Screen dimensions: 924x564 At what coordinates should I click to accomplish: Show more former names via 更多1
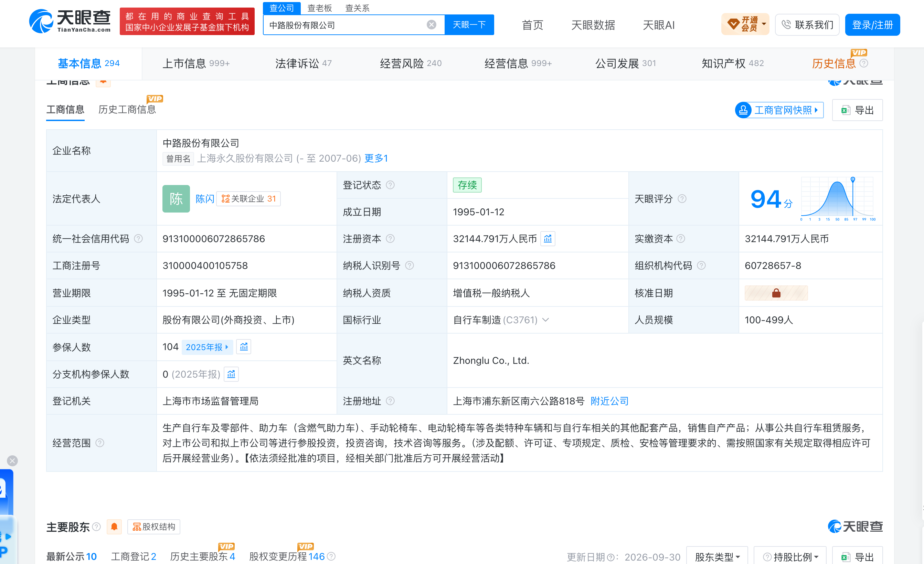click(376, 158)
